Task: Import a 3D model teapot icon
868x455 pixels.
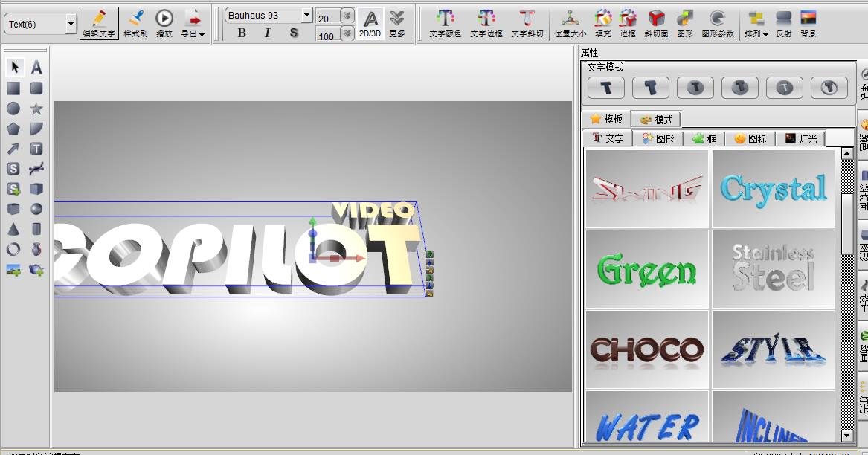Action: pyautogui.click(x=36, y=270)
